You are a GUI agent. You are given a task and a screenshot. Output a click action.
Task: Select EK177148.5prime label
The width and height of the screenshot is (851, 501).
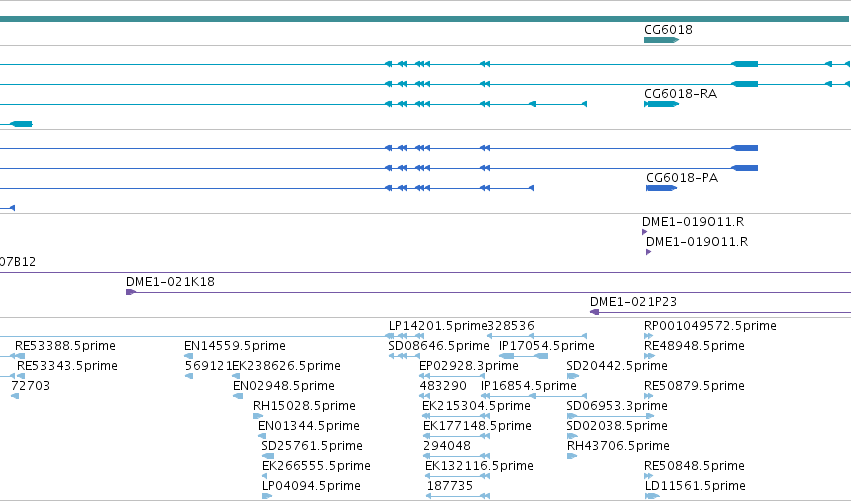click(x=477, y=427)
